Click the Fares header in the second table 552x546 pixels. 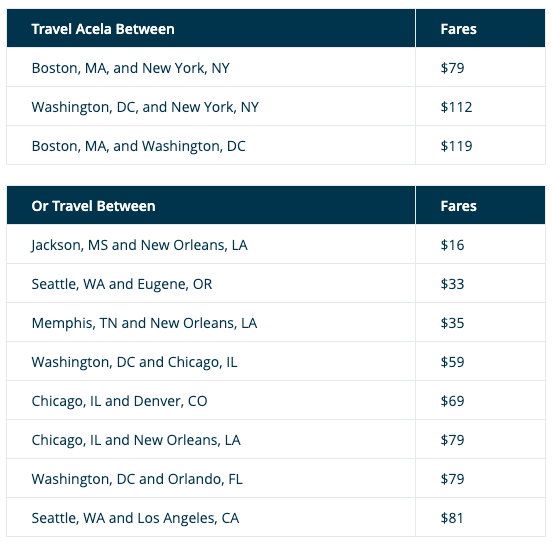[458, 206]
